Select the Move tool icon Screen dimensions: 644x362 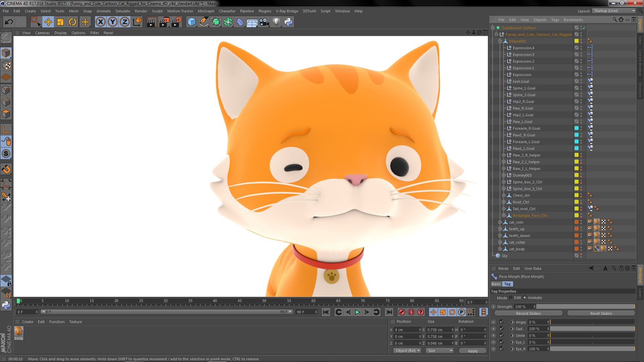click(48, 22)
